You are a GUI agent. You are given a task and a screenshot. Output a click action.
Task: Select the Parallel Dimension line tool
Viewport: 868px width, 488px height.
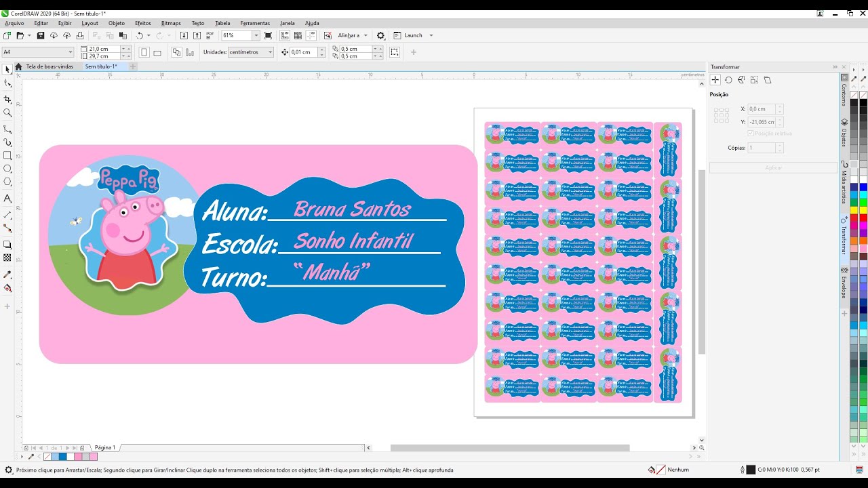click(7, 215)
